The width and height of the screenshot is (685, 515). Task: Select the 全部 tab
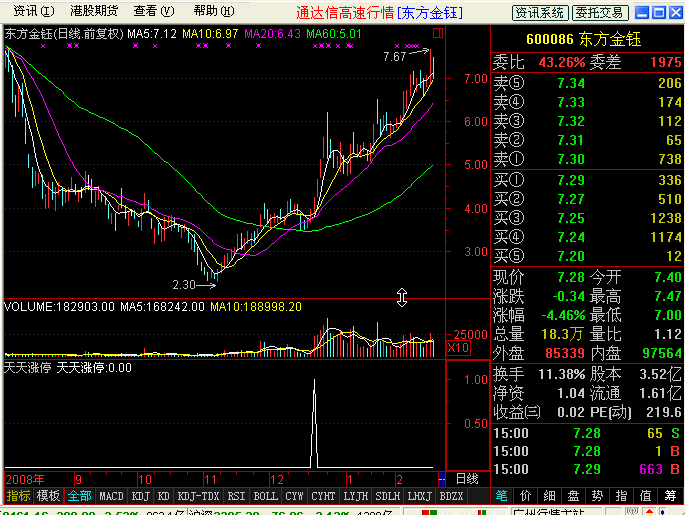point(80,496)
